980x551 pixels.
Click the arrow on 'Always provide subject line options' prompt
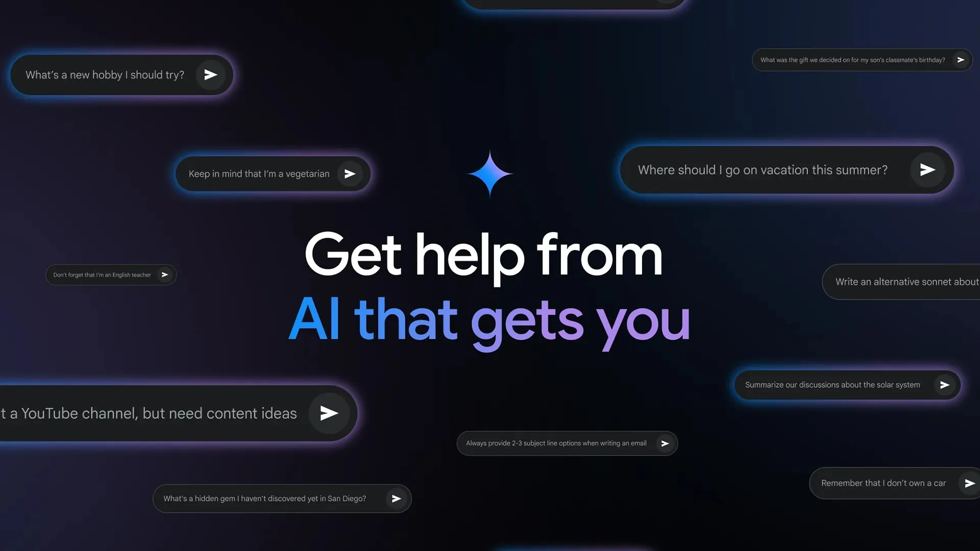click(x=665, y=443)
